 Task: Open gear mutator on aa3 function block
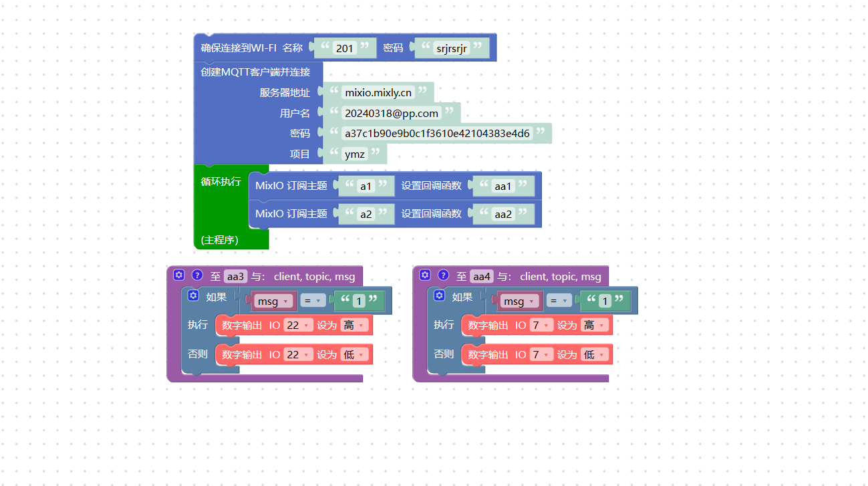pos(178,275)
